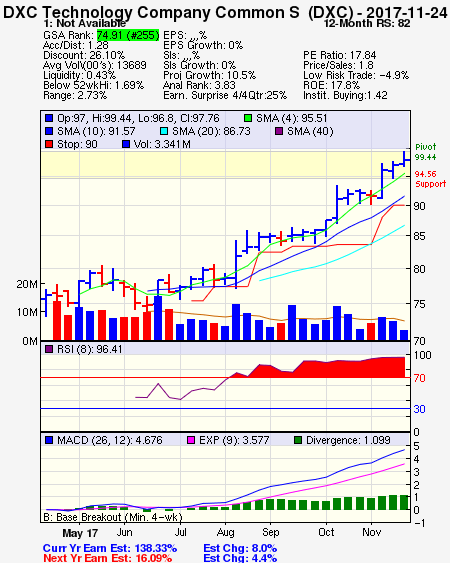Click the blue SMA (10) legend swatch

(x=49, y=131)
